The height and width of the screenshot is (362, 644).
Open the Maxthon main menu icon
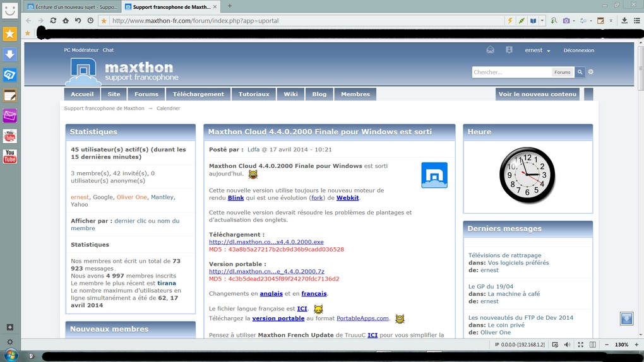pyautogui.click(x=636, y=21)
